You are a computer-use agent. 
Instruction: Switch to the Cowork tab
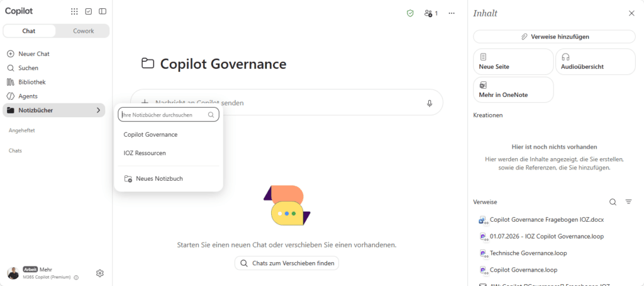point(84,31)
